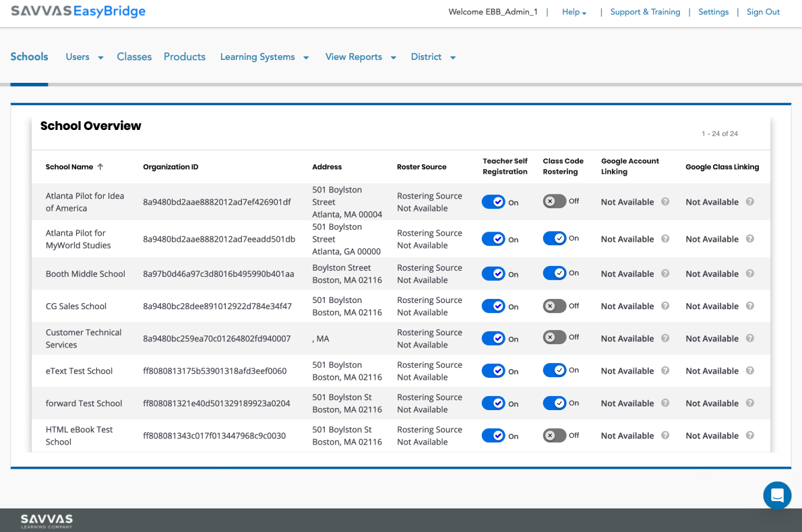This screenshot has width=802, height=532.
Task: Click the Savvas Learning Company footer logo
Action: [47, 521]
